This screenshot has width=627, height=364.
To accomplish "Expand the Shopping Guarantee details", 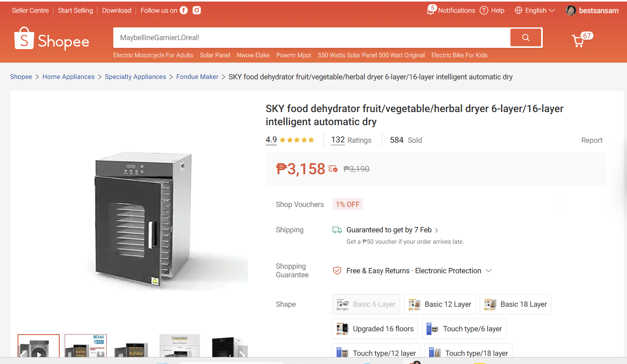I will (x=488, y=271).
